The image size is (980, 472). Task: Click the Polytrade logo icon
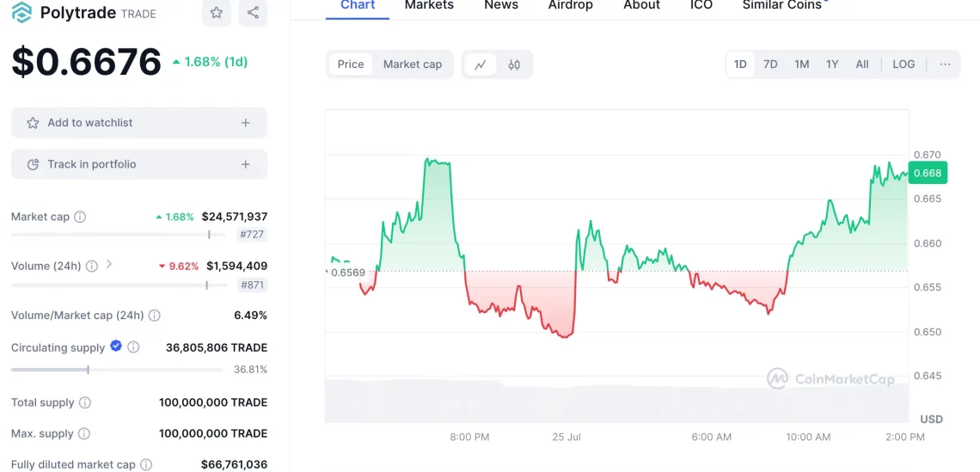coord(21,13)
